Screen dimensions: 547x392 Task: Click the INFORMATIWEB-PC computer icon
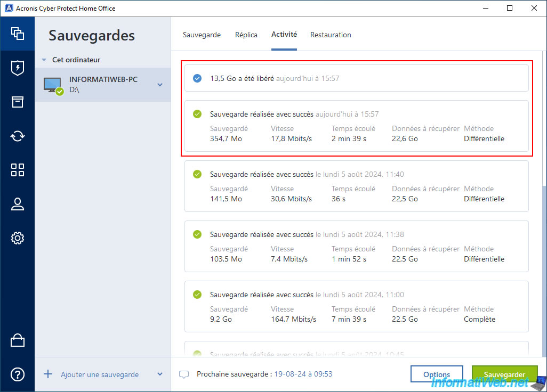click(53, 85)
